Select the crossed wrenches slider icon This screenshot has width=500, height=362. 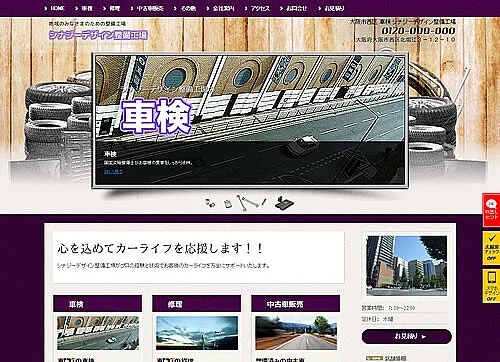(247, 202)
